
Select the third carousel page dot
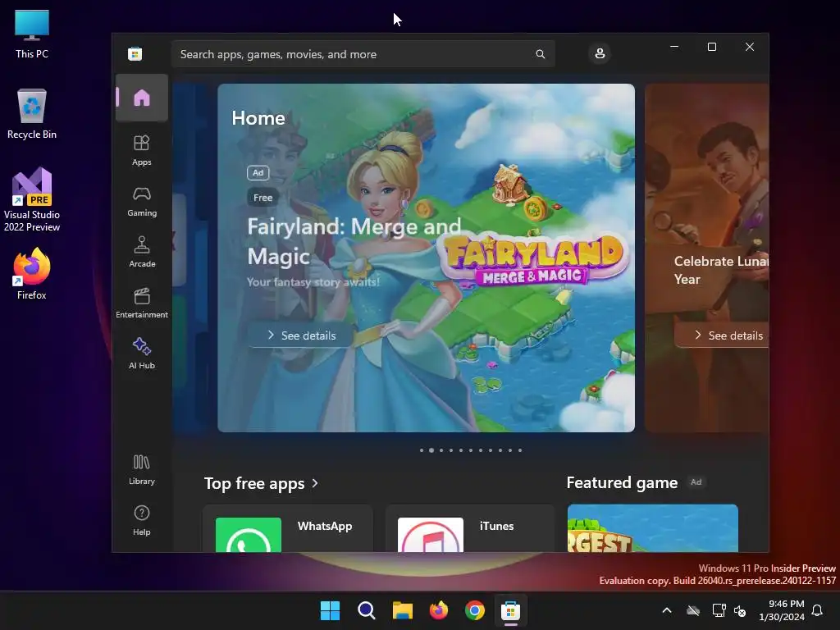coord(441,450)
